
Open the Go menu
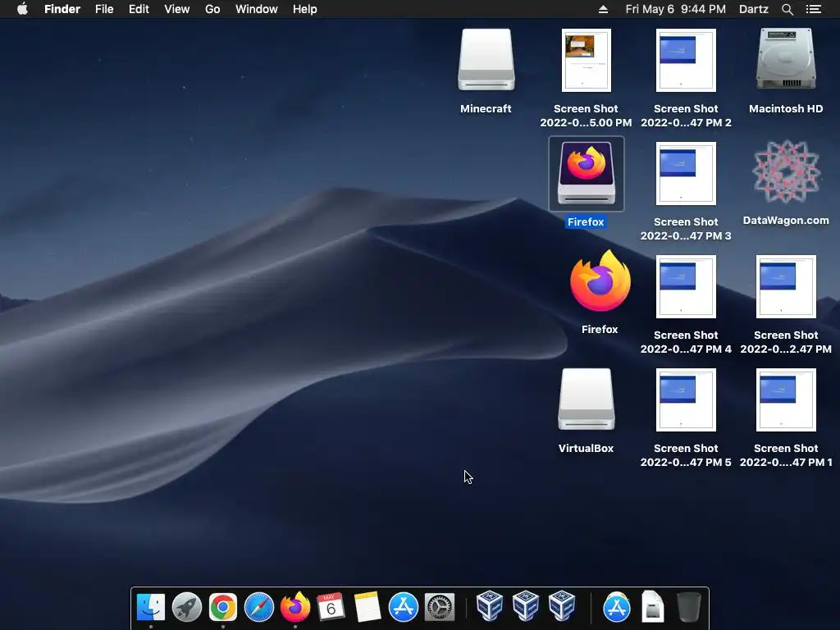point(212,9)
